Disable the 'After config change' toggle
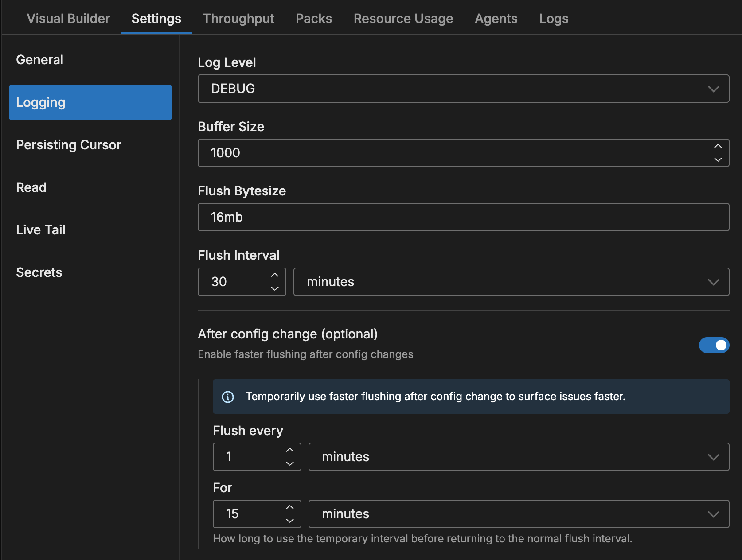 pos(714,345)
